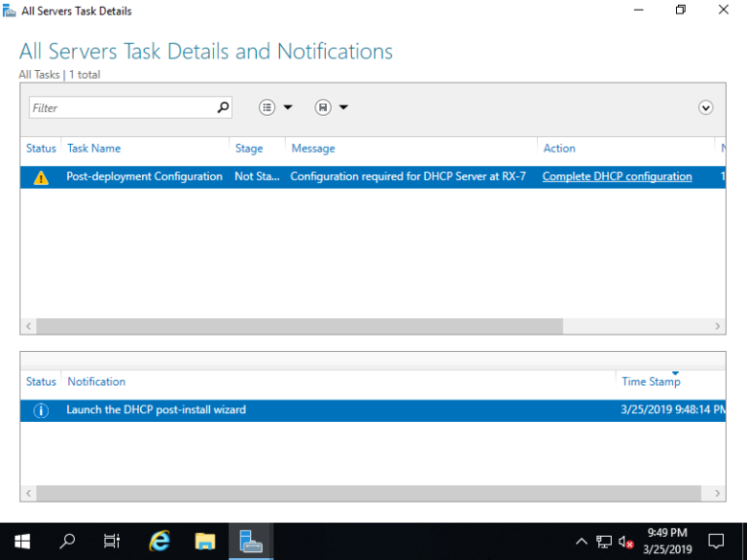Screen dimensions: 747x560
Task: Click the search magnifier in Filter box
Action: click(223, 108)
